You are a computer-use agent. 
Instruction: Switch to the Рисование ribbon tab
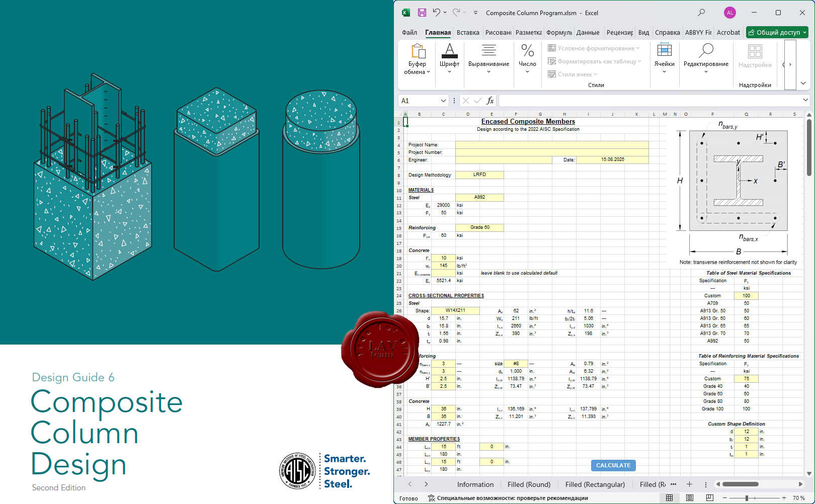(498, 32)
